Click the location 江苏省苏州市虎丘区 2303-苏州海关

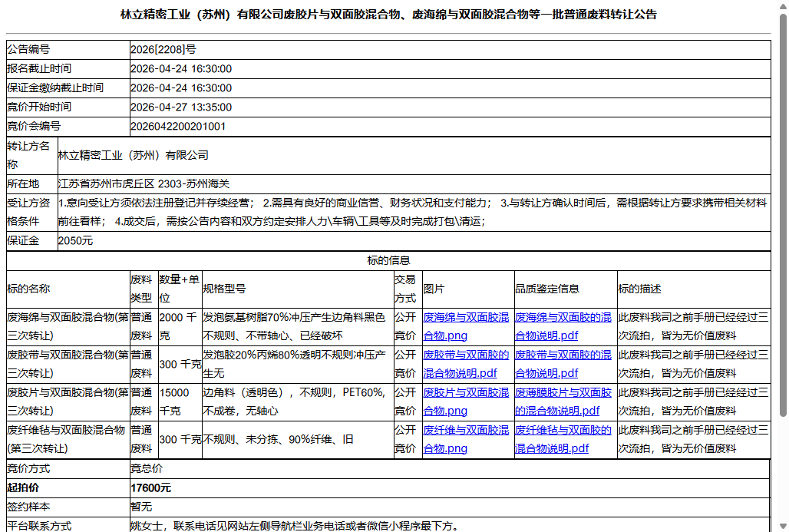[144, 184]
